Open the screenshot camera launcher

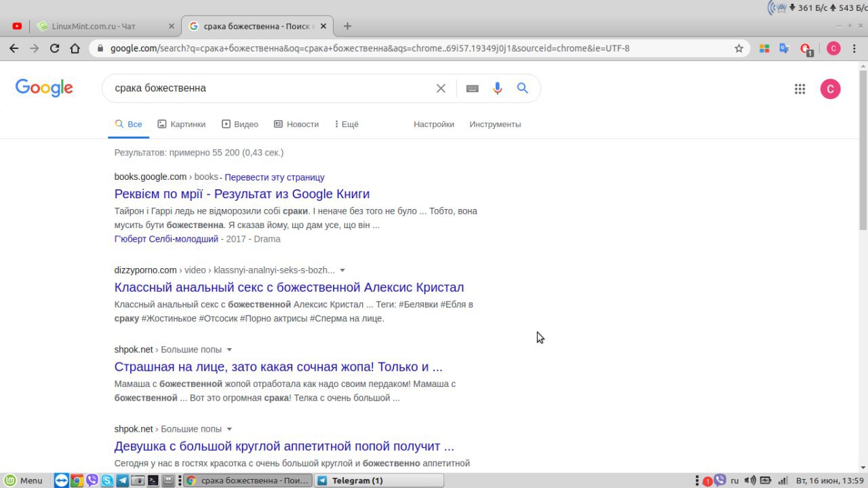tap(138, 481)
